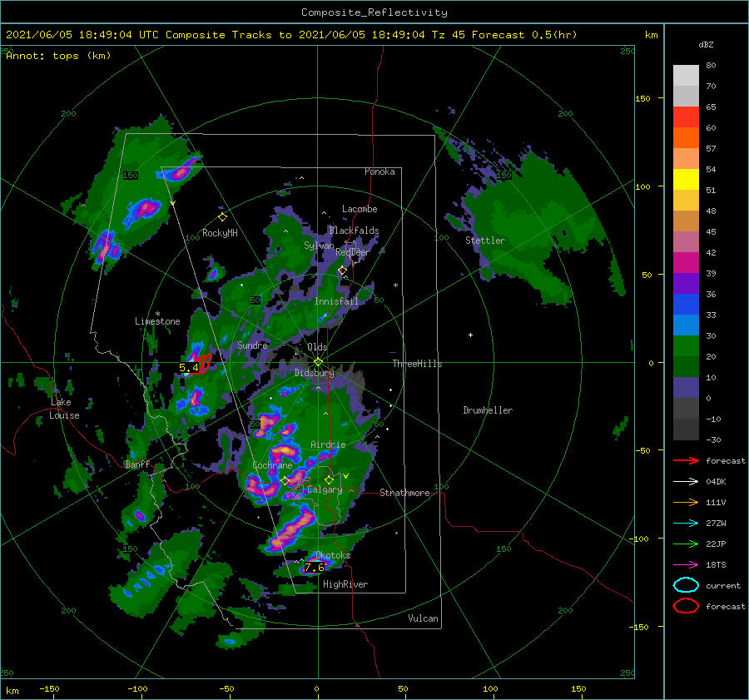Screen dimensions: 749x700
Task: Click the Okotoks label
Action: tap(333, 555)
